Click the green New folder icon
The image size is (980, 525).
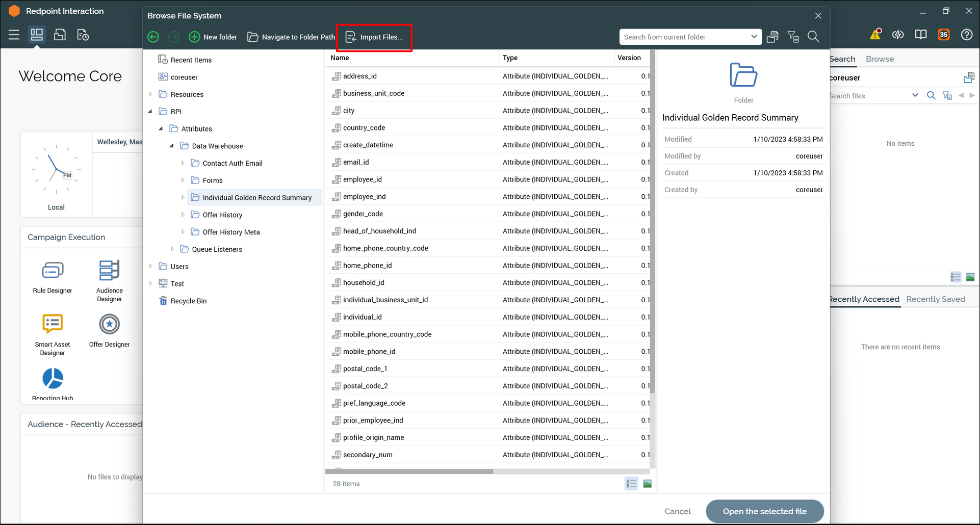194,37
